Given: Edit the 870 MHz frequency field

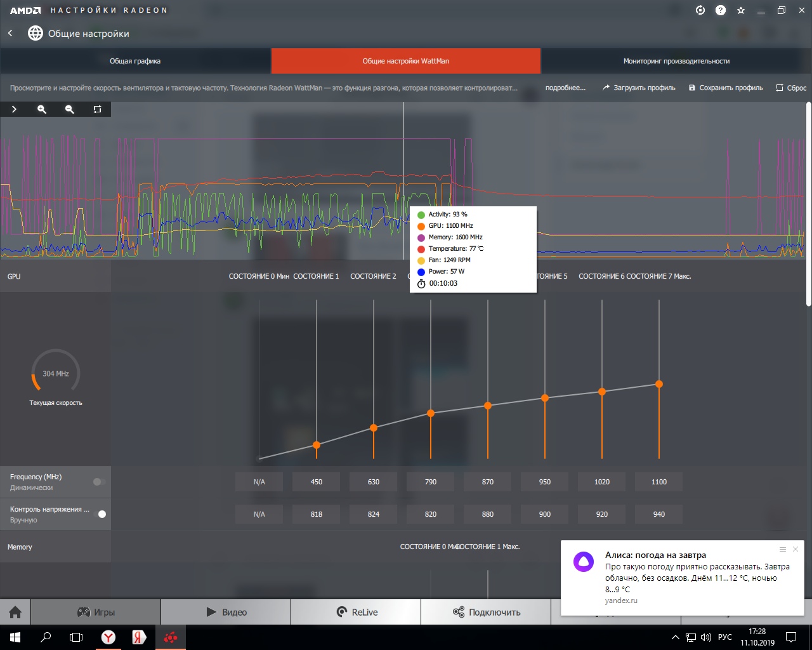Looking at the screenshot, I should pos(488,482).
